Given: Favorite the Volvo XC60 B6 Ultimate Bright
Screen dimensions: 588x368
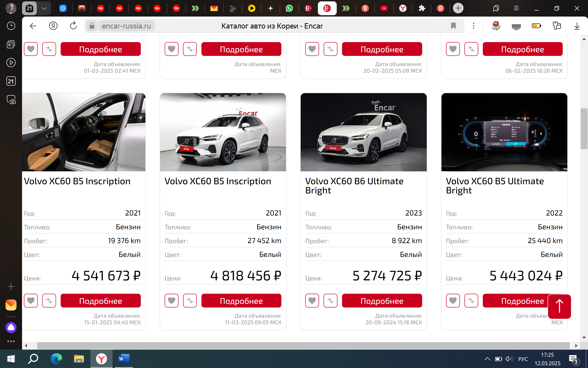Looking at the screenshot, I should tap(312, 301).
